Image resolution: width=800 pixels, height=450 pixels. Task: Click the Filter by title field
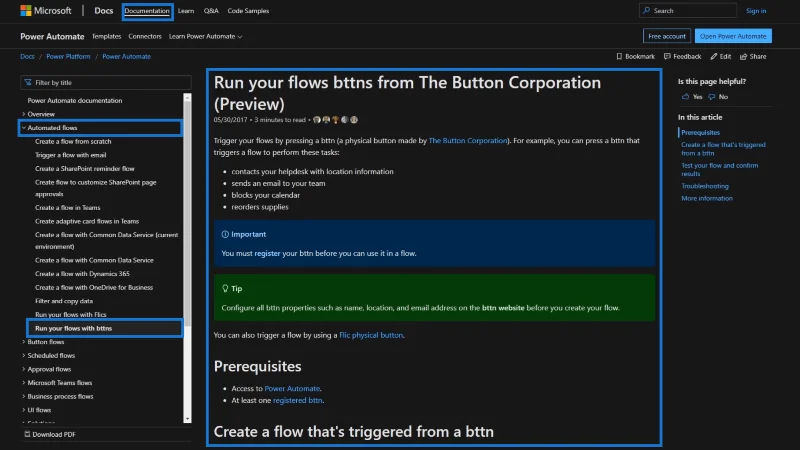tap(106, 82)
